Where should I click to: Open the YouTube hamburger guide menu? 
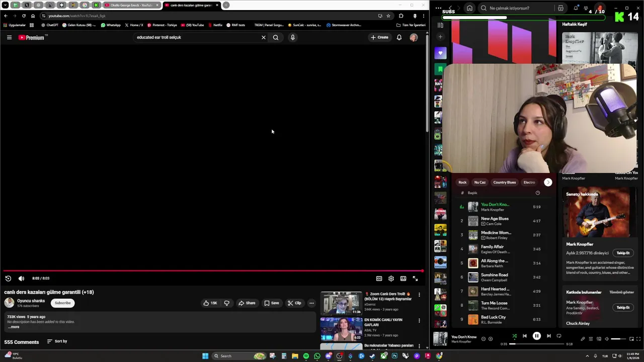coord(9,37)
